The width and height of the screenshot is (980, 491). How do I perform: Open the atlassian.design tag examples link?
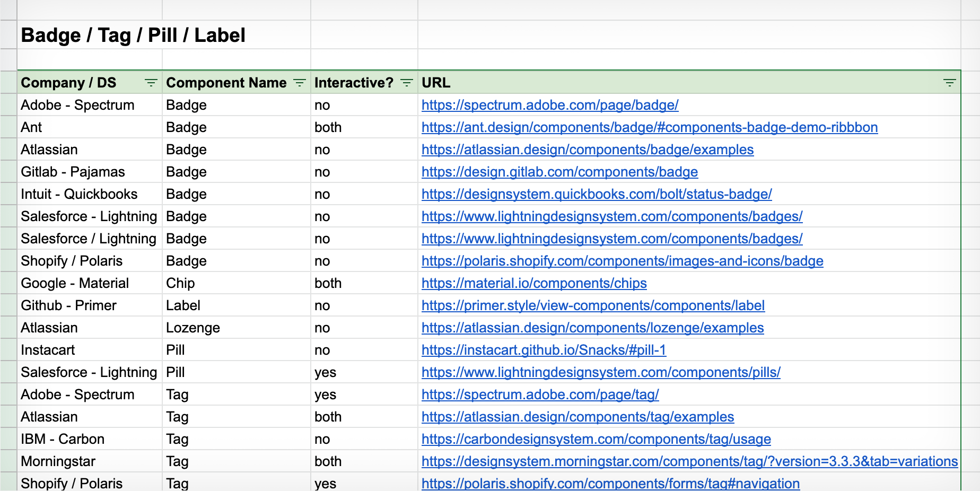(x=577, y=417)
